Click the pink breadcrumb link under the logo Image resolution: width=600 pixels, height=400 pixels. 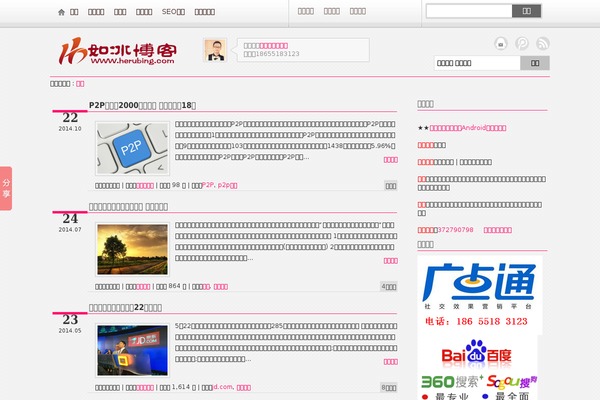point(80,84)
